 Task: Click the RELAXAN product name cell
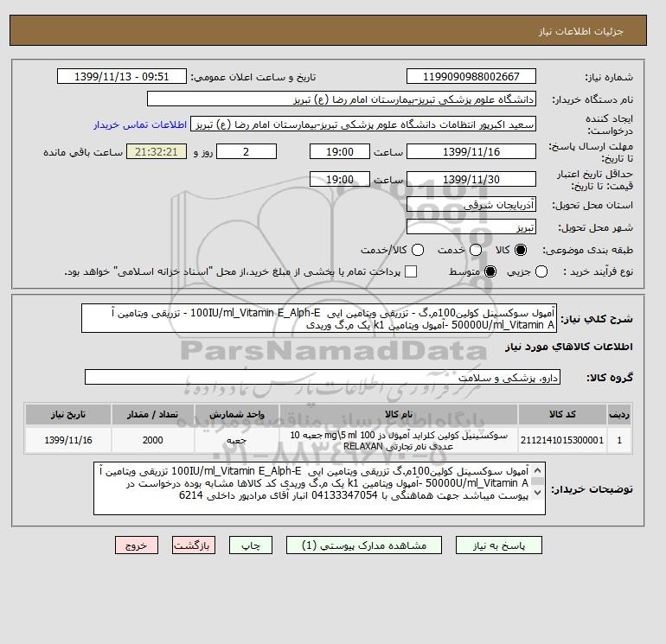[x=399, y=440]
